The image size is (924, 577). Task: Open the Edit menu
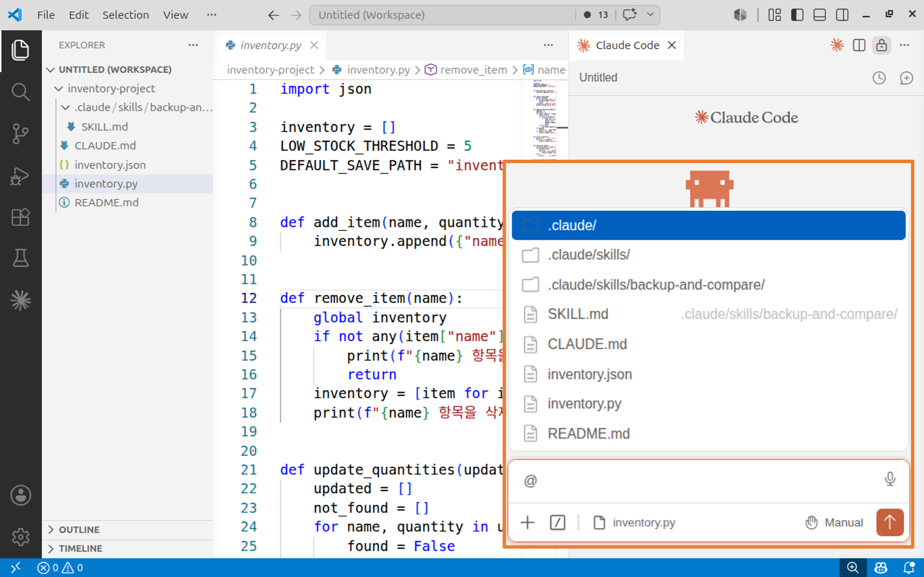coord(78,15)
